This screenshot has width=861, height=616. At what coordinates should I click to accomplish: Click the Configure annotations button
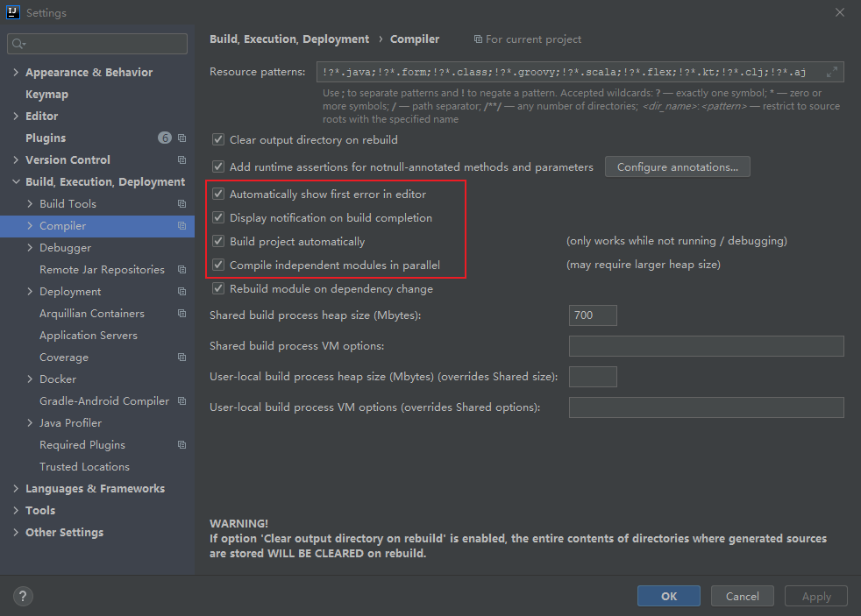(677, 166)
